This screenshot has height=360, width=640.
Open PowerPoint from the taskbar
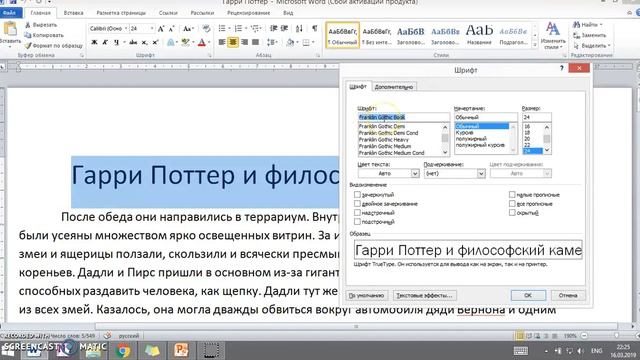coord(181,351)
